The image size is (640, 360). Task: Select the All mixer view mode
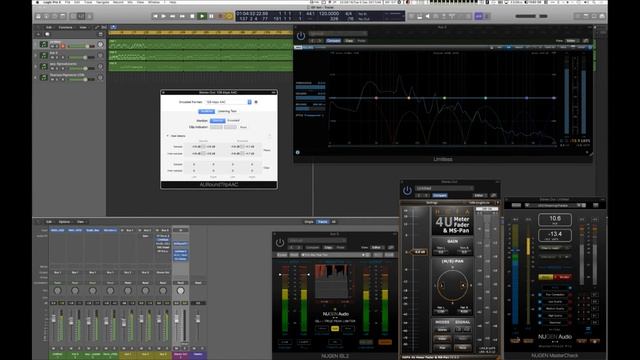[x=333, y=222]
